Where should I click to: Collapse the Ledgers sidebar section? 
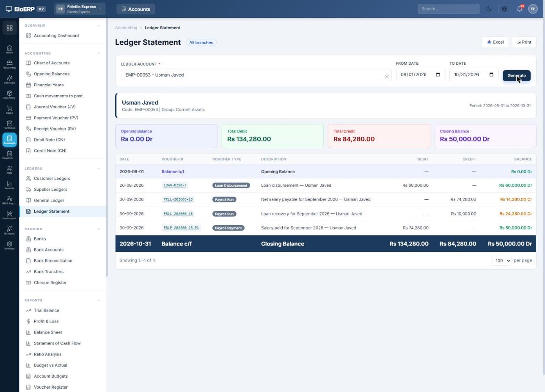tap(99, 168)
